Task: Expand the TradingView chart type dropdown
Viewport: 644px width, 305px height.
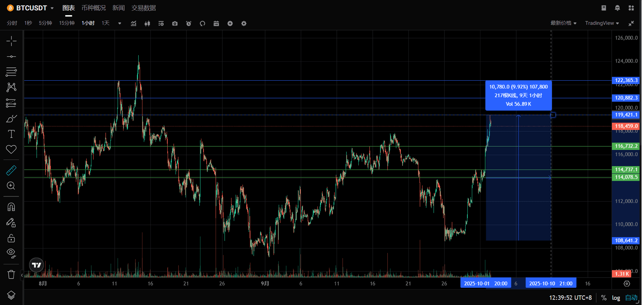Action: pos(602,23)
